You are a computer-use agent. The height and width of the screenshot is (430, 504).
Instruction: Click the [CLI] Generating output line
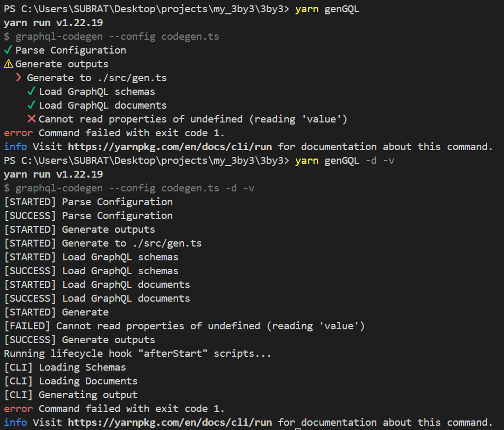[x=70, y=395]
